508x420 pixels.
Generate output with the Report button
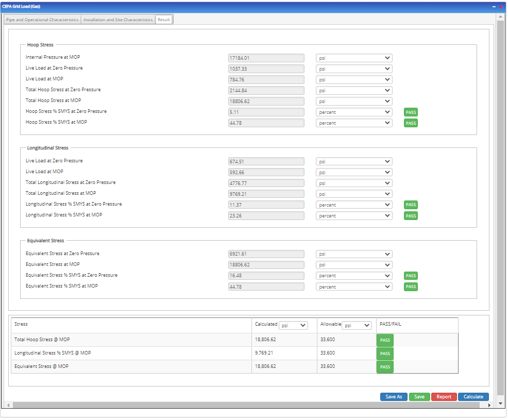(444, 396)
